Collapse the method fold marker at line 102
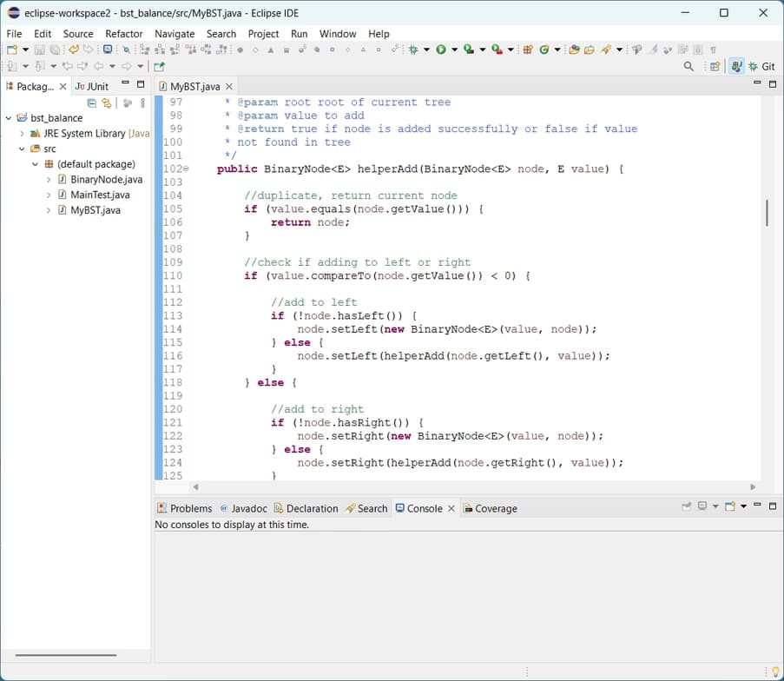The height and width of the screenshot is (681, 784). pos(186,169)
